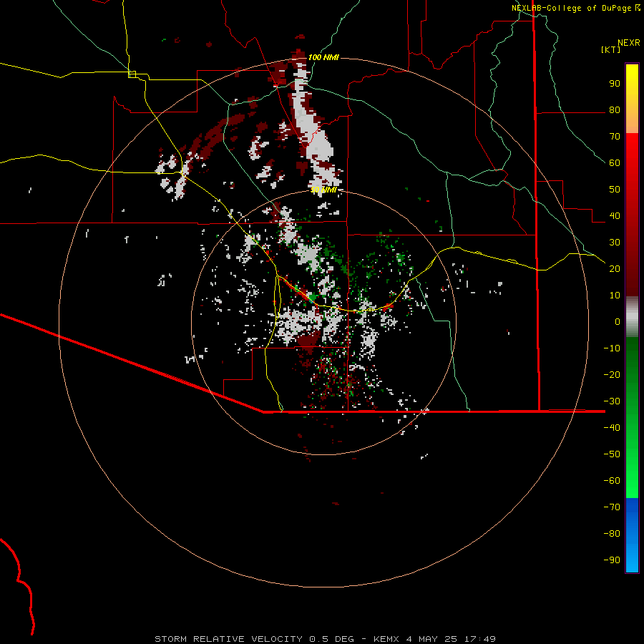Click the -20 value on the velocity scale

click(x=612, y=374)
